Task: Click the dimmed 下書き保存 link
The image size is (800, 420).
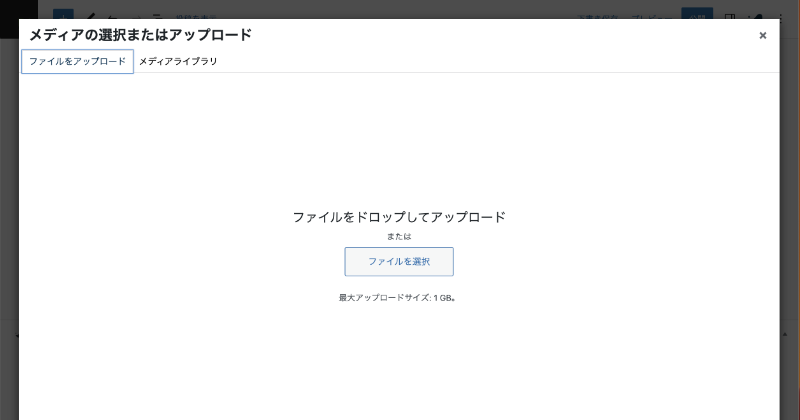Action: [599, 15]
